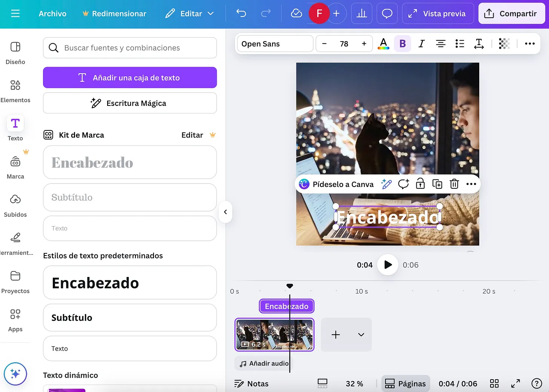This screenshot has width=549, height=392.
Task: Click the Añadir una caja de texto button
Action: pos(130,77)
